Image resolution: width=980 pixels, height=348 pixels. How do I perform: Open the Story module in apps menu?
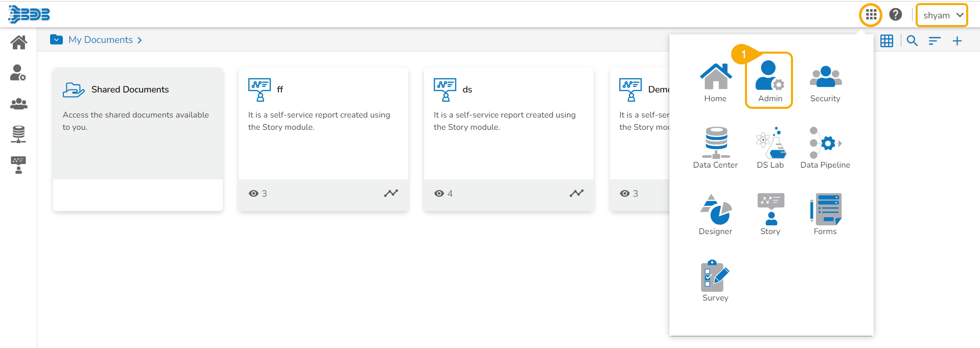(x=770, y=214)
